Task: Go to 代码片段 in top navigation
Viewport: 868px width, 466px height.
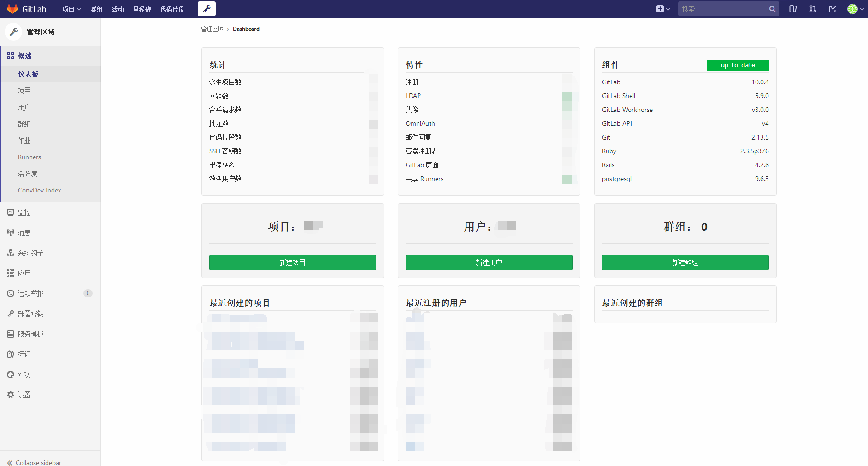Action: point(172,9)
